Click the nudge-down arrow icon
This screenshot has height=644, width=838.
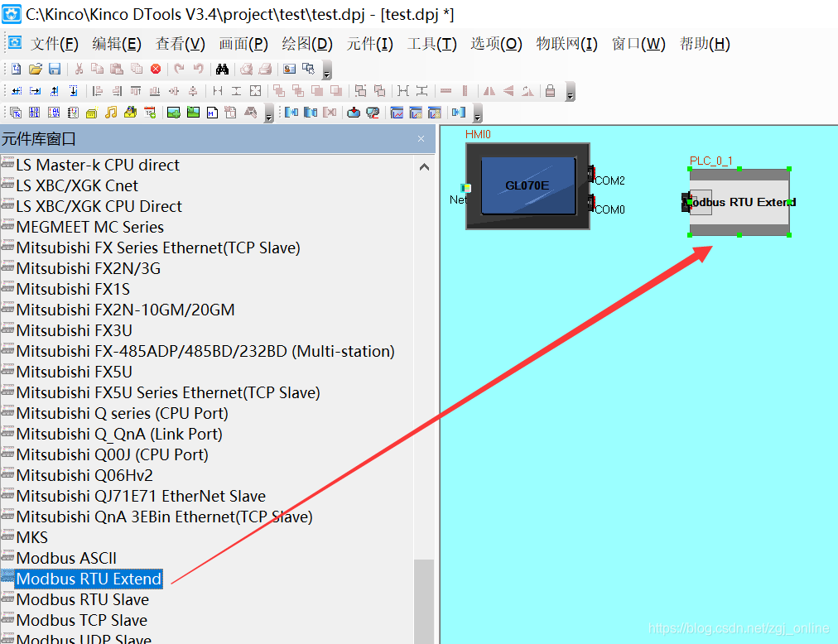[73, 91]
